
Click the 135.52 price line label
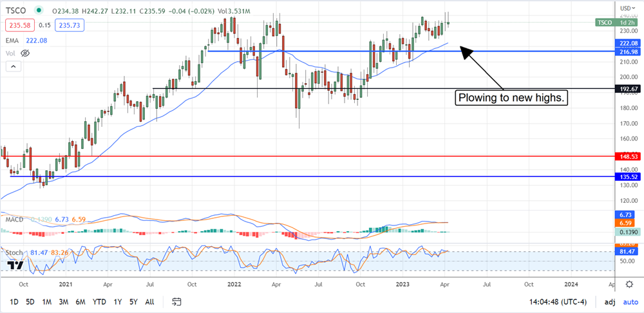pyautogui.click(x=627, y=176)
